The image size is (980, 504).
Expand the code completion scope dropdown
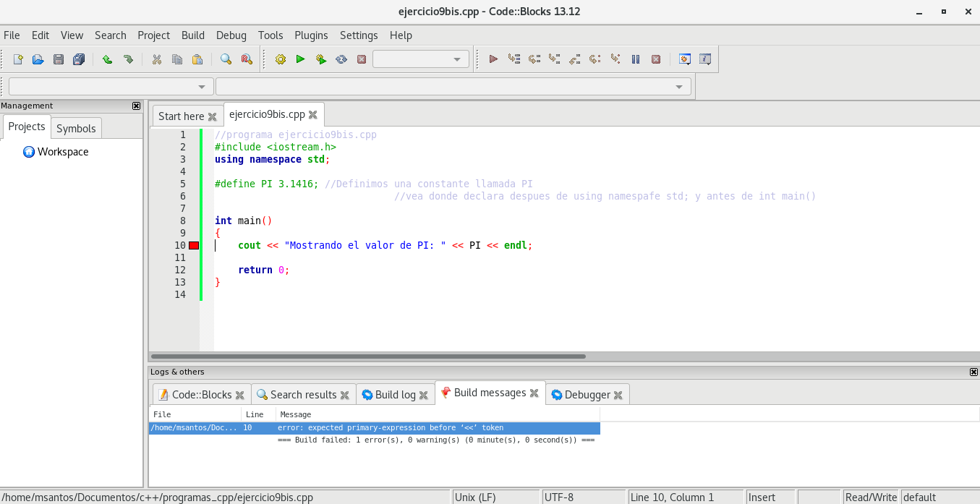pos(111,87)
